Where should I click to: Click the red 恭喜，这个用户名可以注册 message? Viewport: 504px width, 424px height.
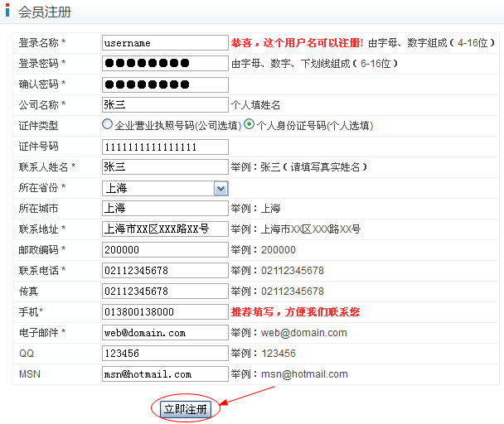pos(297,43)
